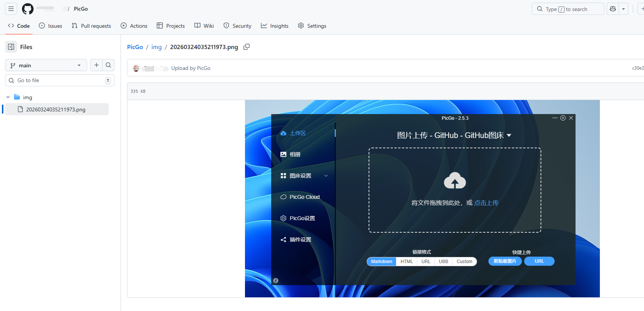Open the Wiki tab

pos(204,26)
